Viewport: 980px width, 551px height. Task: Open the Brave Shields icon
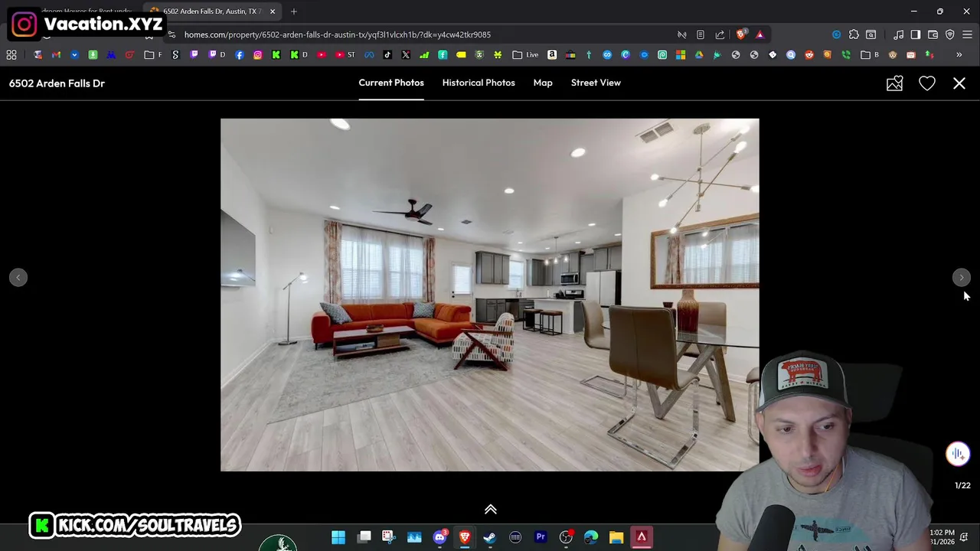pos(740,34)
